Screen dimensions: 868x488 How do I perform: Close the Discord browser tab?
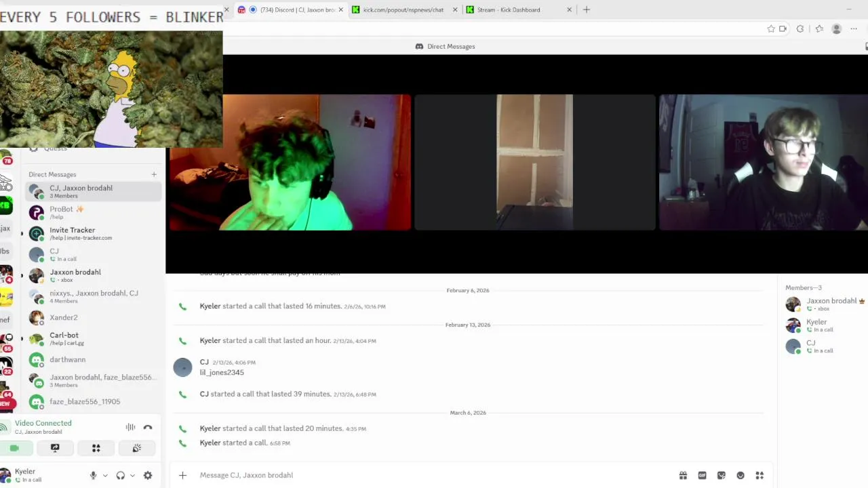pos(340,9)
